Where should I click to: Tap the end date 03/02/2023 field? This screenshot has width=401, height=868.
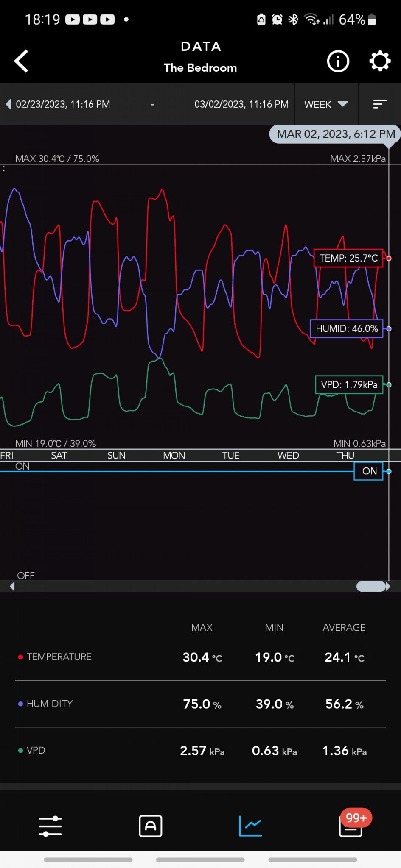coord(241,104)
